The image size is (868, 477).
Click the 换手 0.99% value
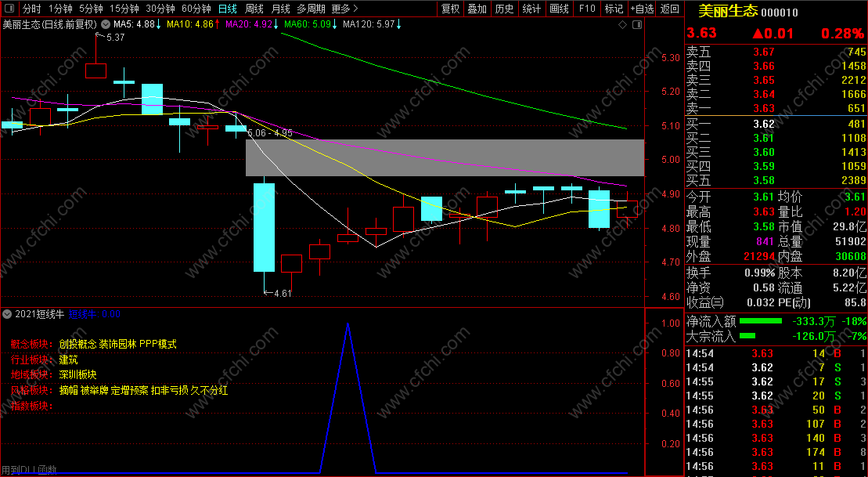[x=759, y=273]
